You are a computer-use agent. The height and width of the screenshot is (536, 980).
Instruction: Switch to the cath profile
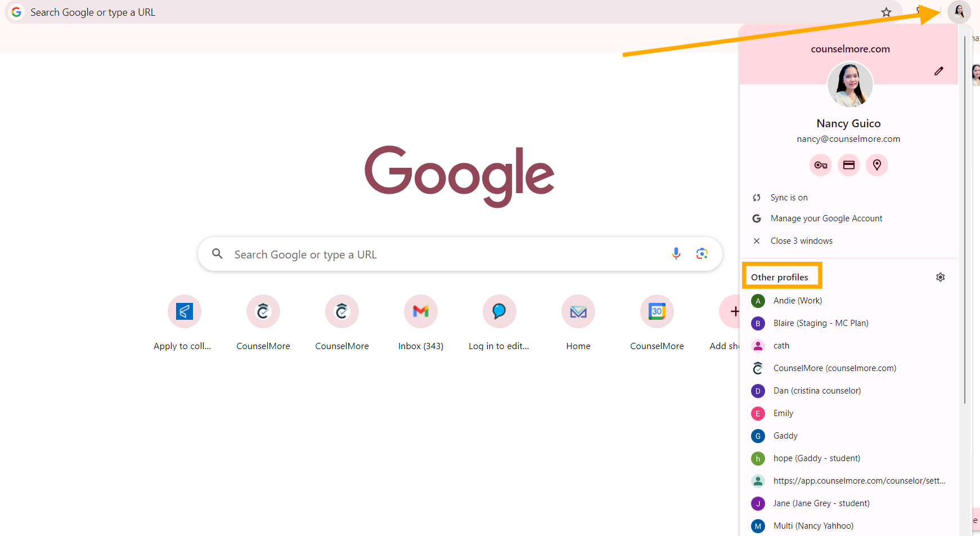(x=849, y=346)
